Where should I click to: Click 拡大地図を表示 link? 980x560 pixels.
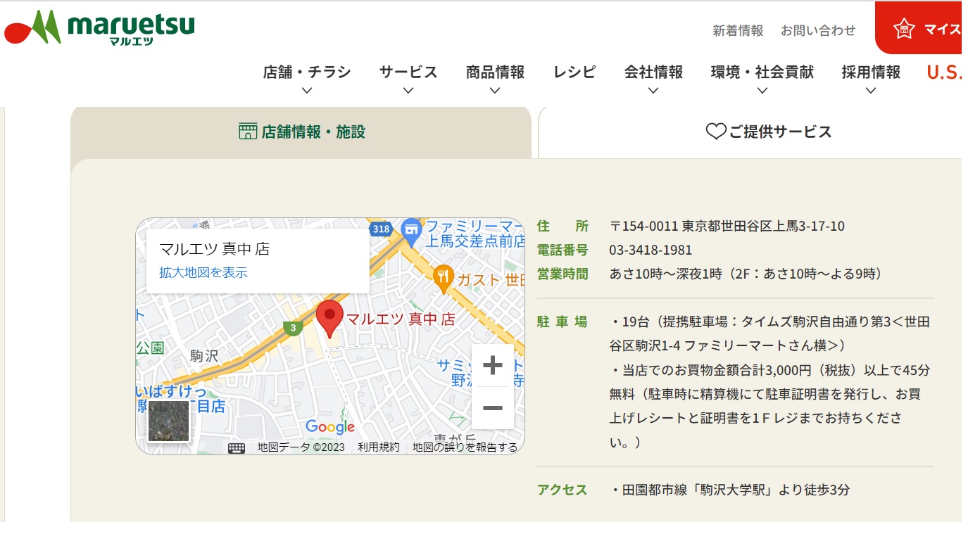[x=203, y=272]
